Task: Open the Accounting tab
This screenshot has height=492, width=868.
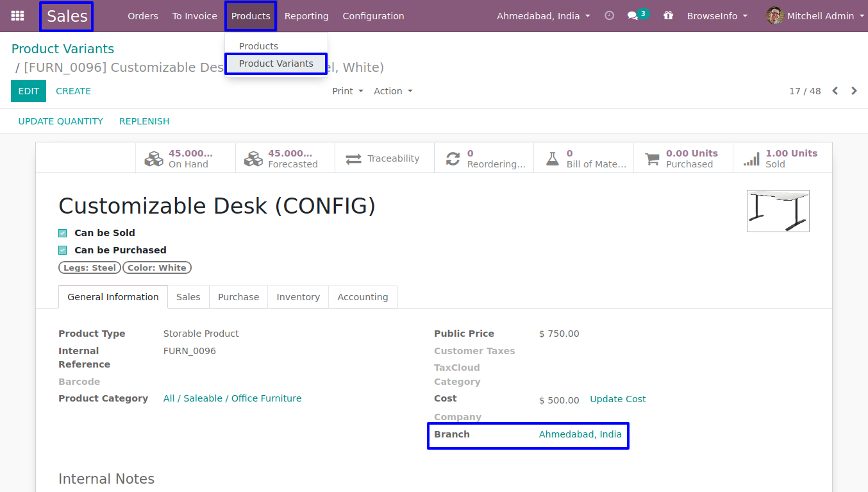Action: point(363,297)
